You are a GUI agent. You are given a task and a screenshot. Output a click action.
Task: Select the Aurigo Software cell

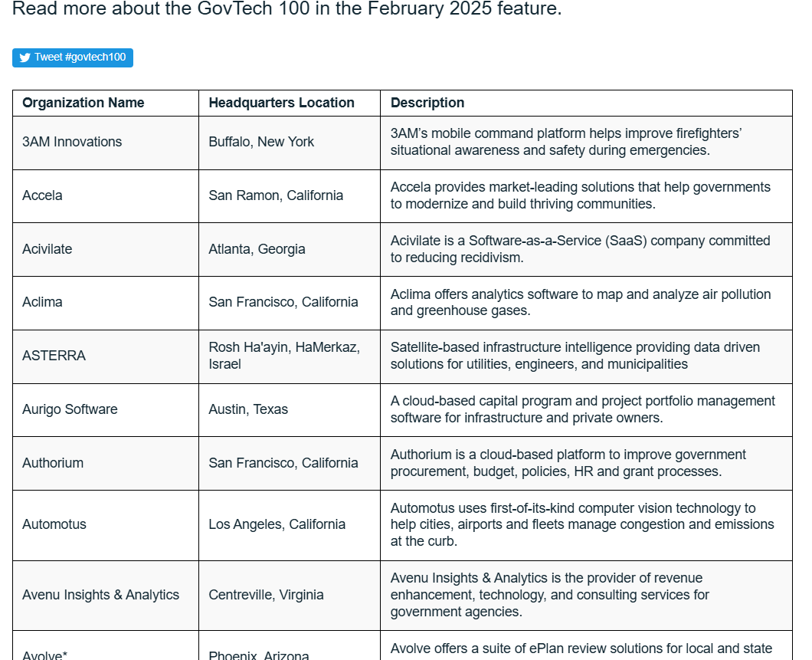click(106, 410)
